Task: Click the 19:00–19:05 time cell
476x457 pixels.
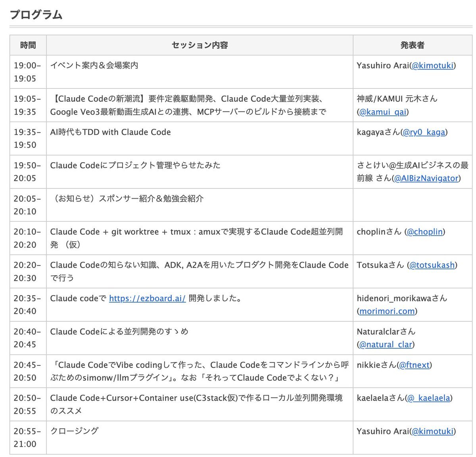Action: (28, 72)
